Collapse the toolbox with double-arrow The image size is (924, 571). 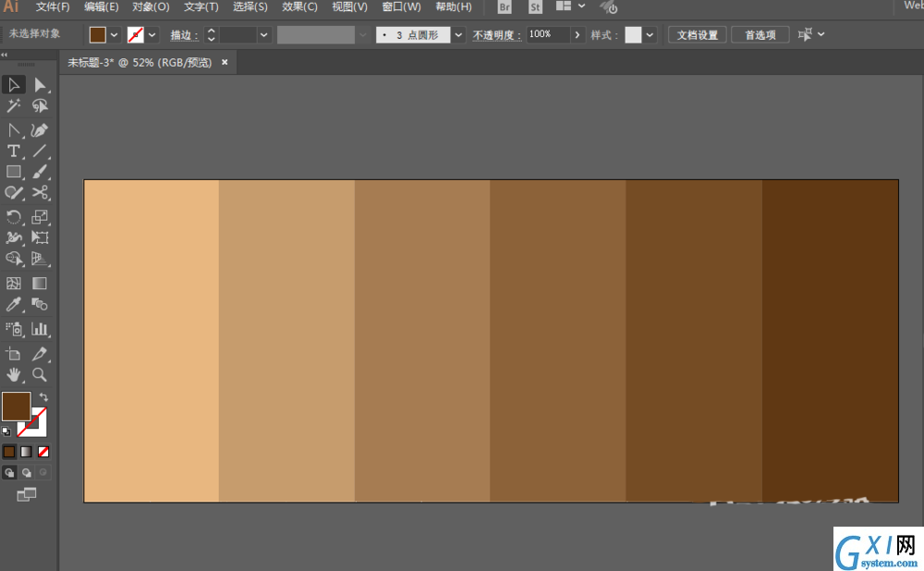pos(4,55)
